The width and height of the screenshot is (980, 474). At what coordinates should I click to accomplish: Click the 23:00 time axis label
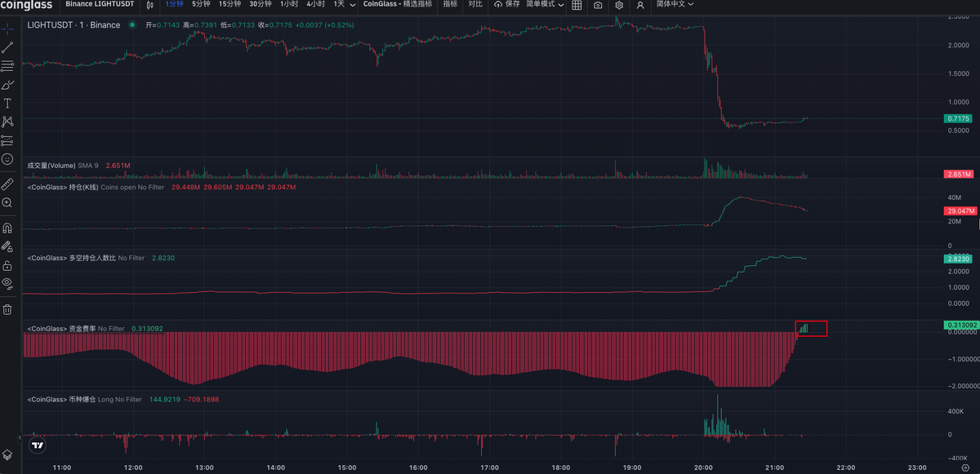coord(917,467)
